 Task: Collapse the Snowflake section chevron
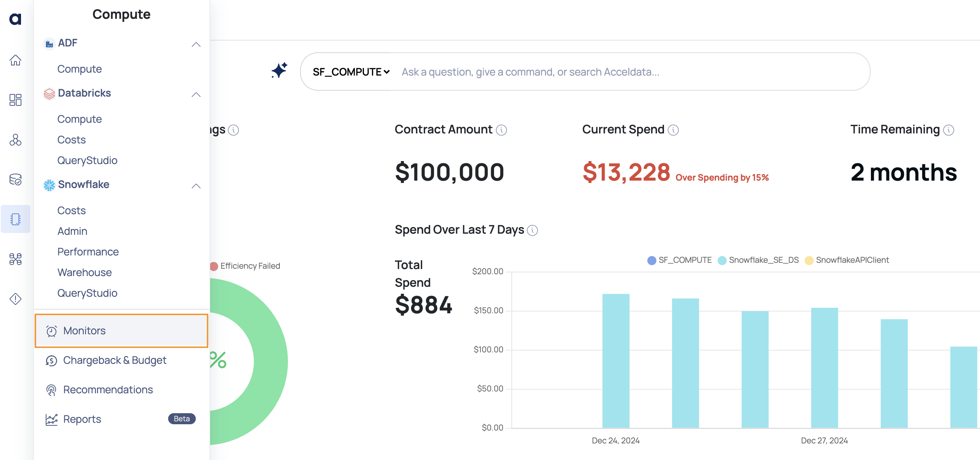pyautogui.click(x=196, y=186)
